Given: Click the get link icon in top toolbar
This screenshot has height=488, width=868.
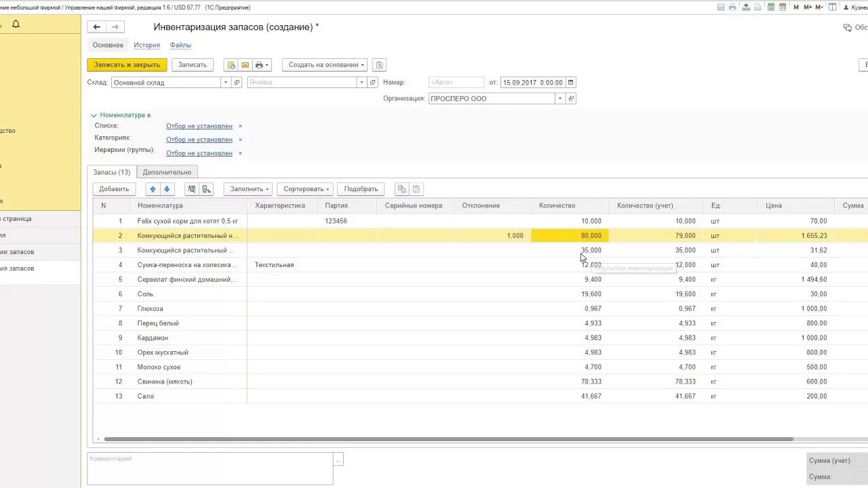Looking at the screenshot, I should (x=746, y=7).
